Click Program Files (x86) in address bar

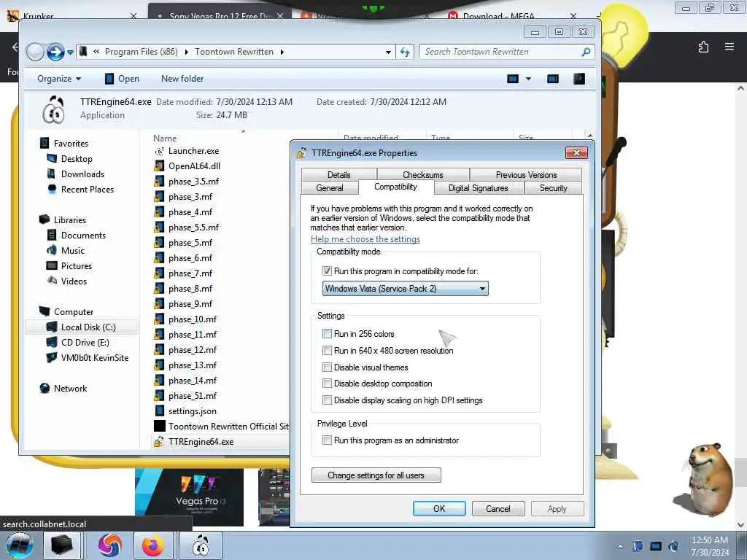141,52
